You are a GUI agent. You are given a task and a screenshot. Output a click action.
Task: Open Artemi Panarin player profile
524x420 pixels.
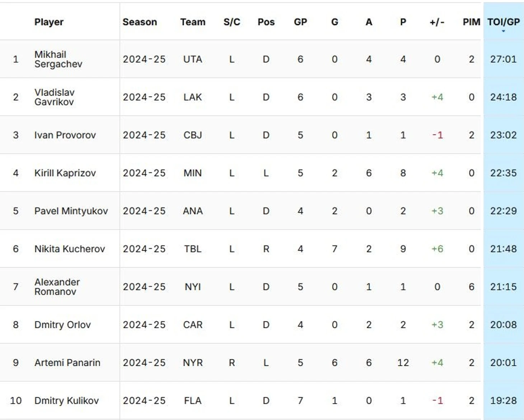coord(67,363)
